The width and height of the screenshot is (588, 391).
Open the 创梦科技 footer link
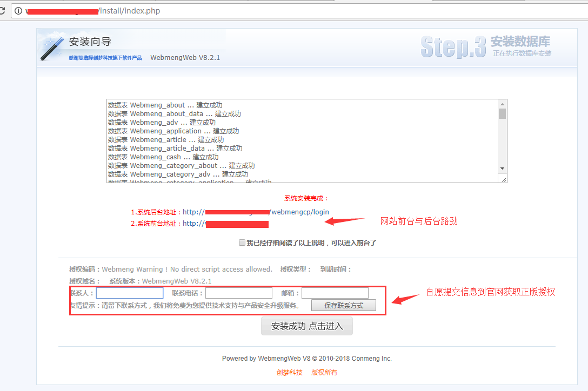(x=290, y=373)
